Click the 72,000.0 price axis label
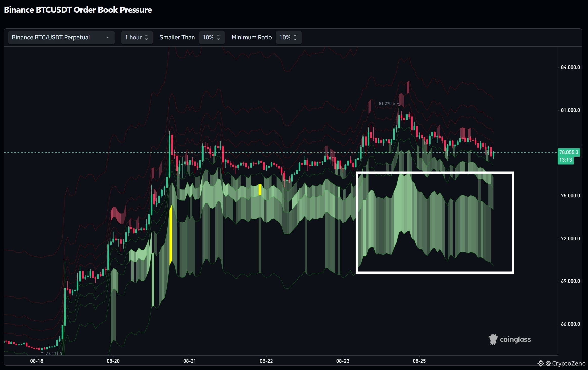The image size is (588, 370). [x=570, y=238]
